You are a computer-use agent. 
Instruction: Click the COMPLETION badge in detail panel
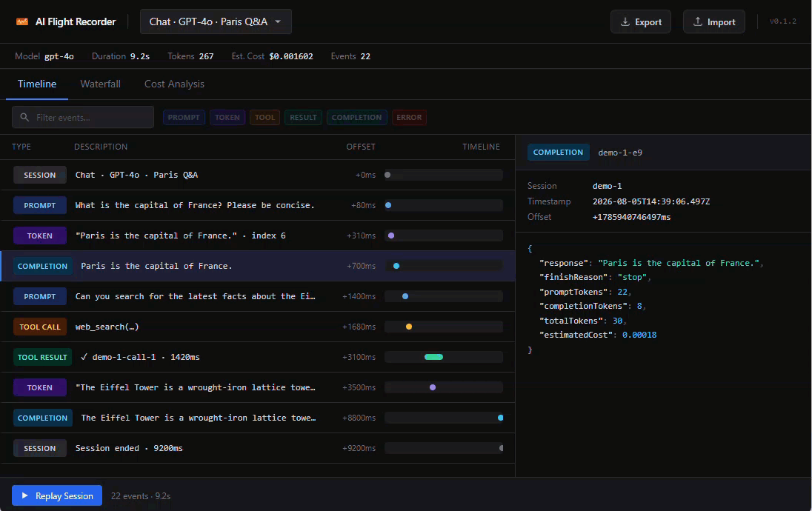point(559,153)
